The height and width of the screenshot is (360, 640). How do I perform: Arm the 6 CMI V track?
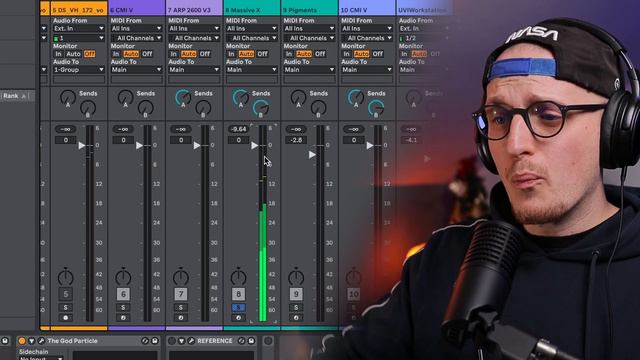[x=123, y=317]
